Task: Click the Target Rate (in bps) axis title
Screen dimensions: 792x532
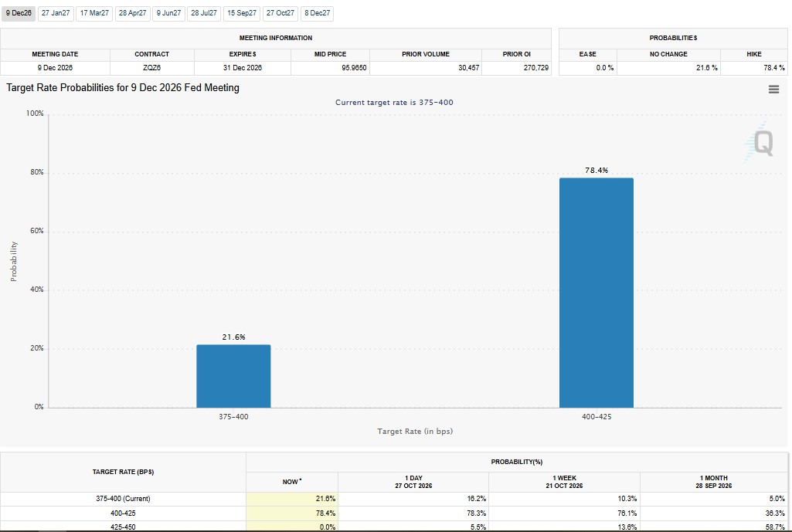Action: pyautogui.click(x=415, y=431)
